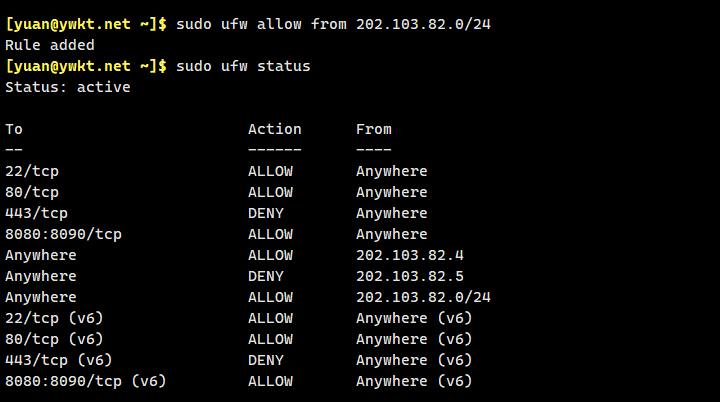
Task: Click DENY action for 202.103.82.5
Action: [x=266, y=276]
